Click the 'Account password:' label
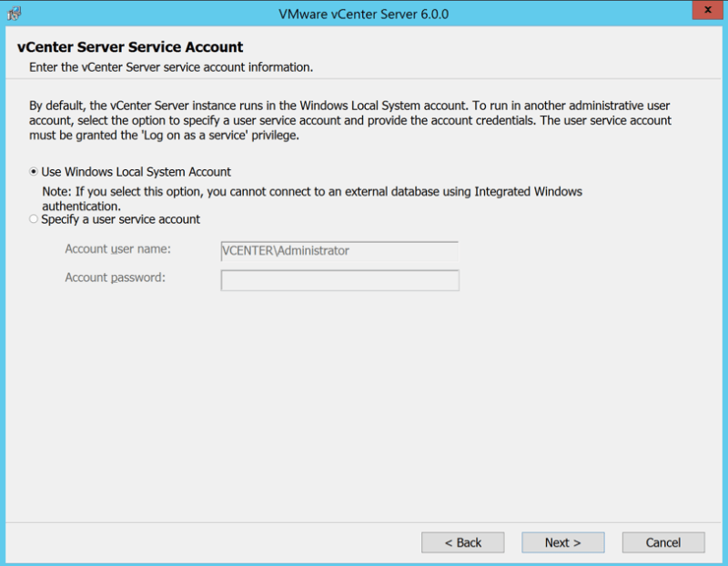Image resolution: width=728 pixels, height=566 pixels. (x=115, y=278)
